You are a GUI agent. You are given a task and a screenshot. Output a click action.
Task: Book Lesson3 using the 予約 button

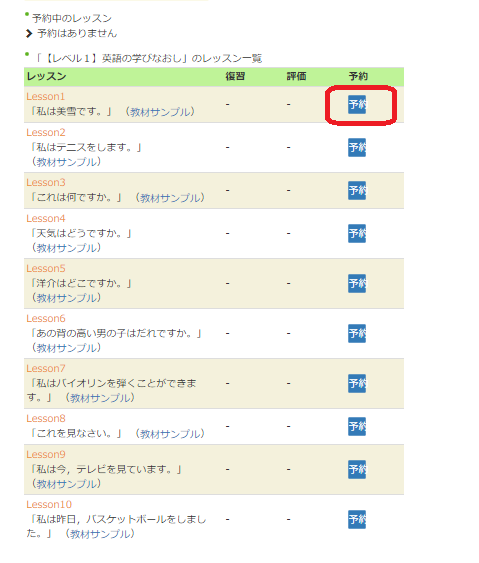[x=357, y=190]
